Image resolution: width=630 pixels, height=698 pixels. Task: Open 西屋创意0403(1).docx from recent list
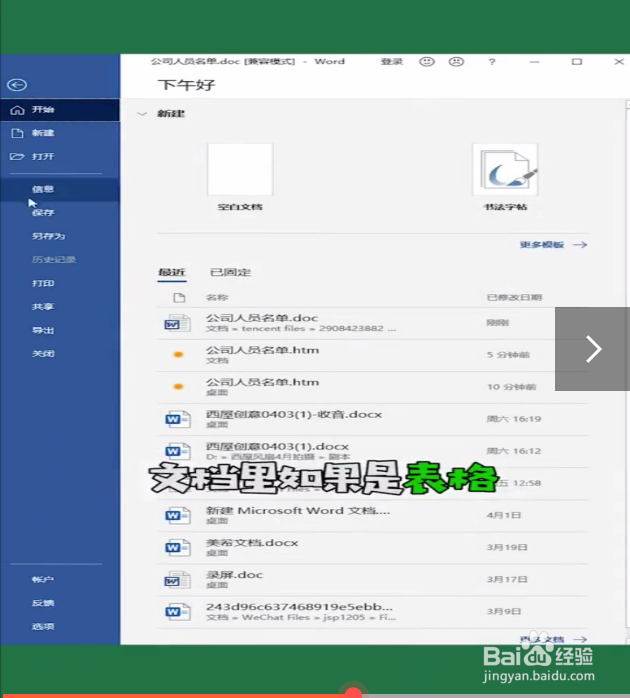click(x=373, y=452)
